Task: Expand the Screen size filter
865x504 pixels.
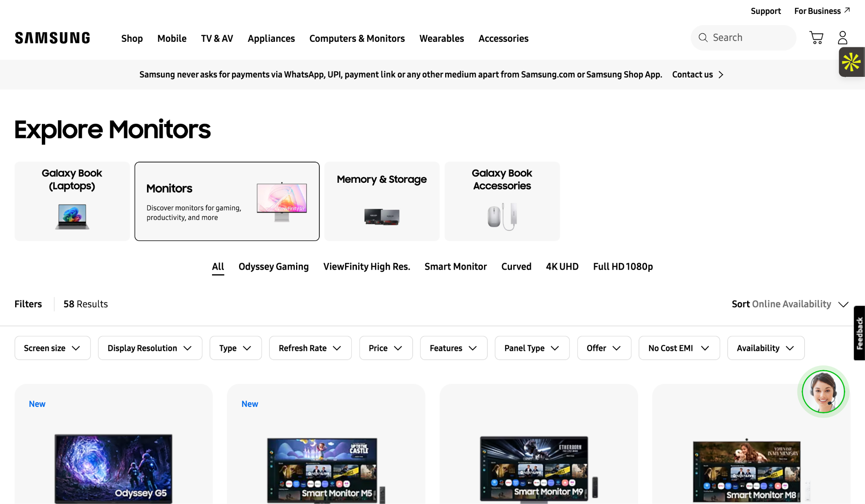Action: point(52,348)
